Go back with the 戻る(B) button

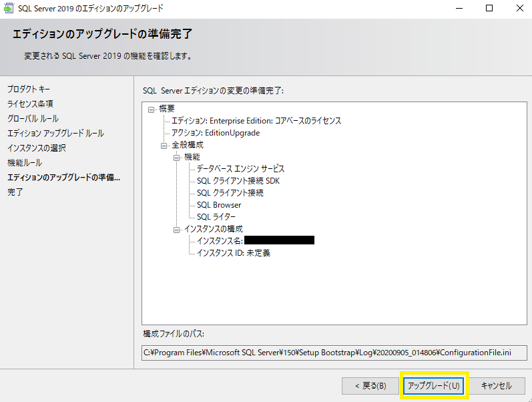tap(370, 386)
